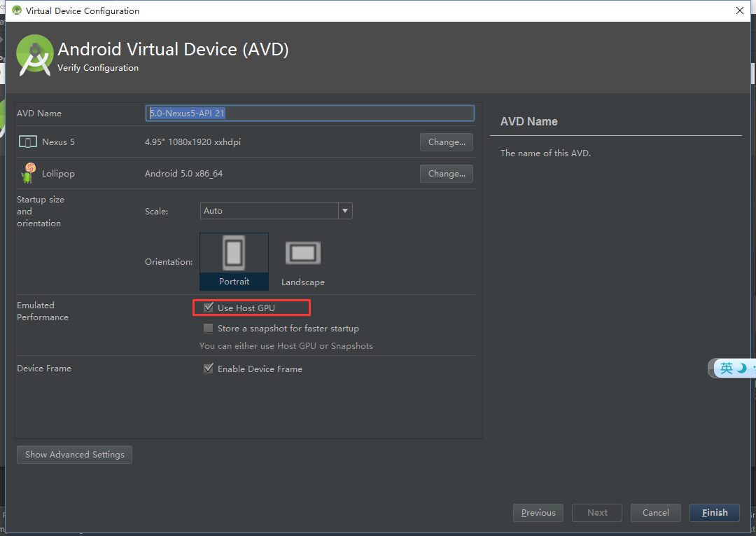Viewport: 756px width, 536px height.
Task: Select the Portrait orientation icon
Action: pos(234,254)
